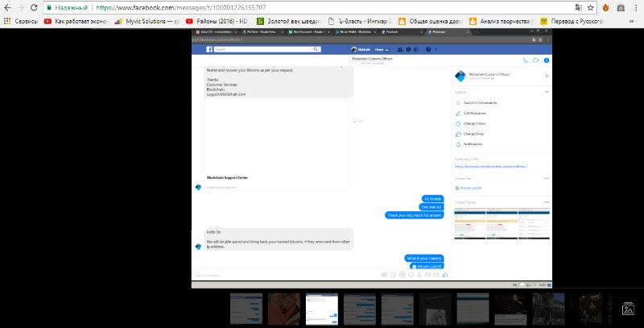Click the Notifications option in the chat sidebar

[473, 144]
